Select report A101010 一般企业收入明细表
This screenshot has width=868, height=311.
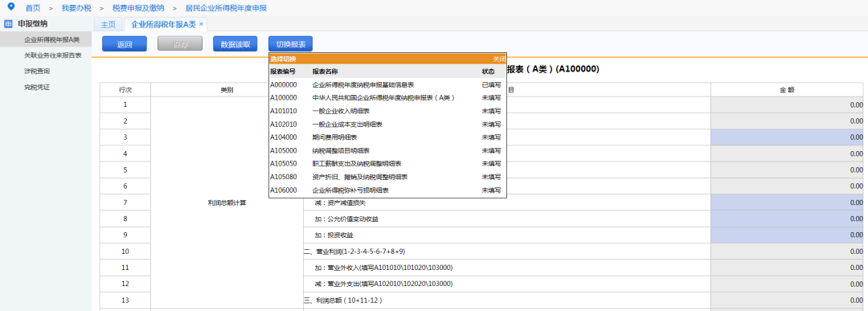387,111
